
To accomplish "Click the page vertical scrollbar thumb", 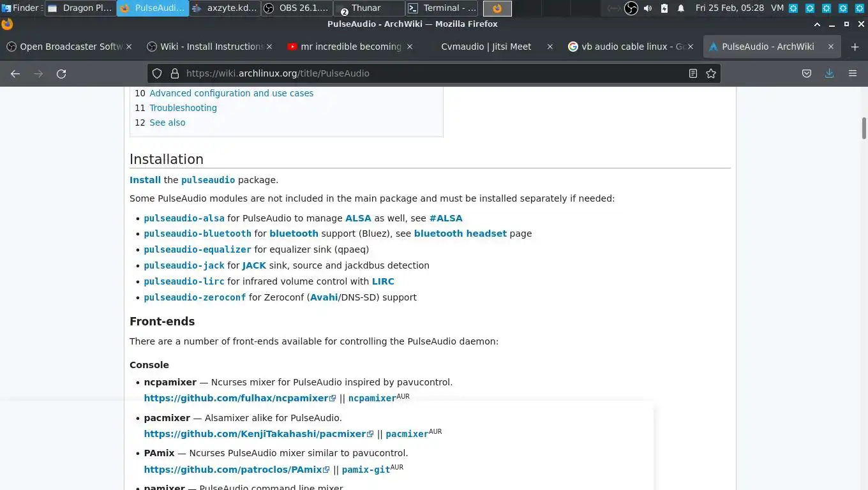I will 864,128.
